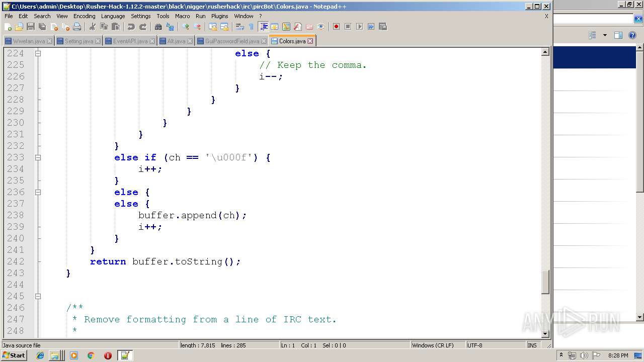Open Chrome from the taskbar
The image size is (644, 362).
click(91, 355)
